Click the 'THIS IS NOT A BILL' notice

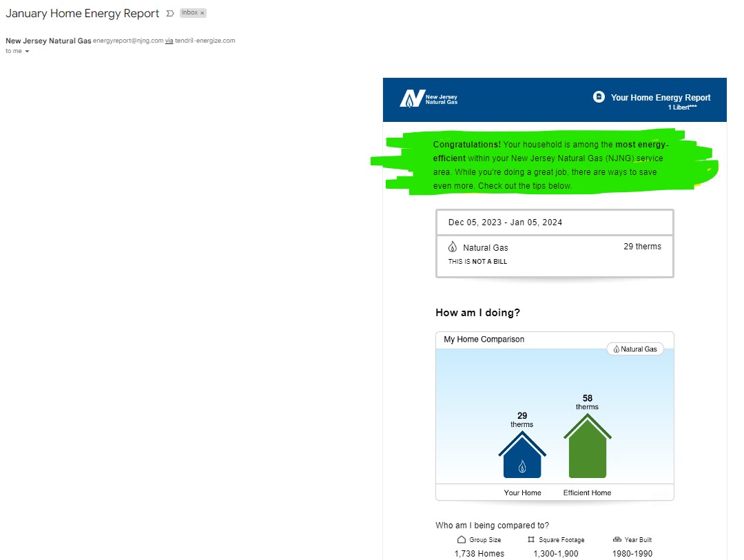click(477, 262)
